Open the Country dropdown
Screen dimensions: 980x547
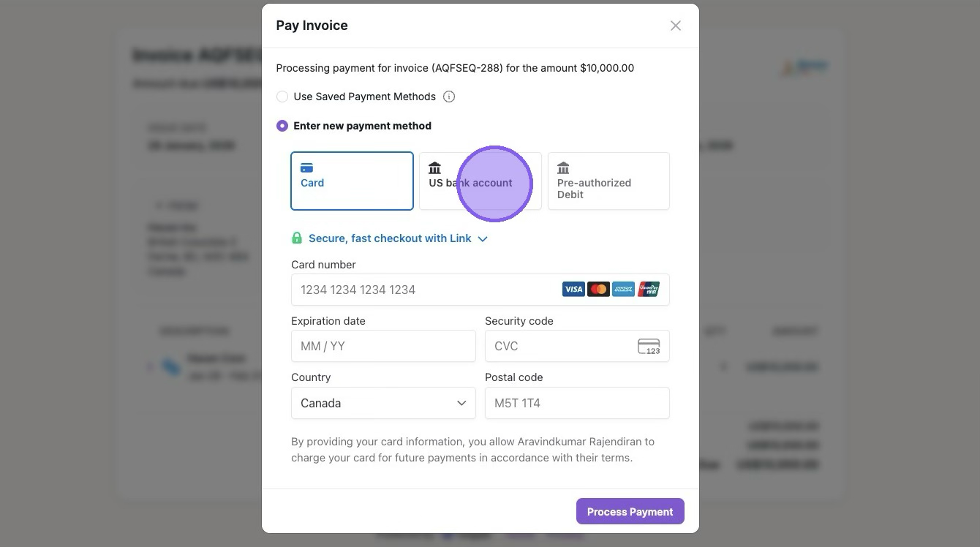point(383,403)
